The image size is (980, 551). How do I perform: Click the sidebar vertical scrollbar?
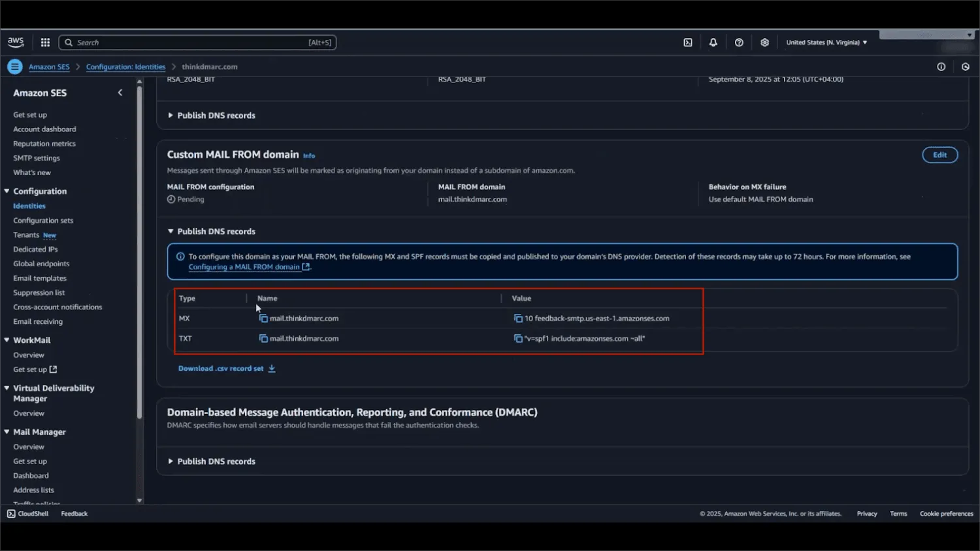click(x=139, y=253)
